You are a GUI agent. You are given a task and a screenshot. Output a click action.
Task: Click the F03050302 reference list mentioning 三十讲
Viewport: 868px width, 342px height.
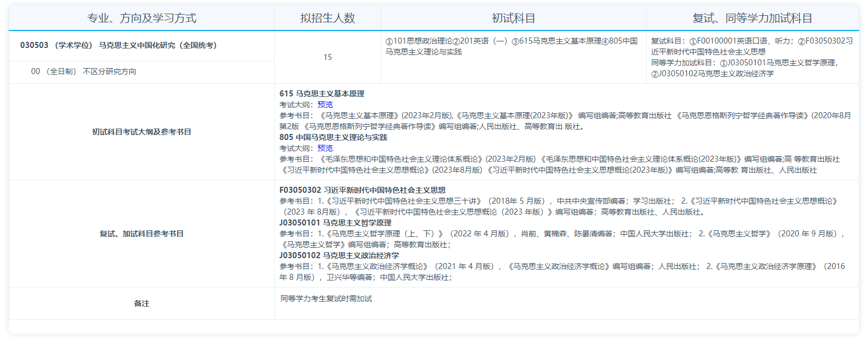coord(559,206)
